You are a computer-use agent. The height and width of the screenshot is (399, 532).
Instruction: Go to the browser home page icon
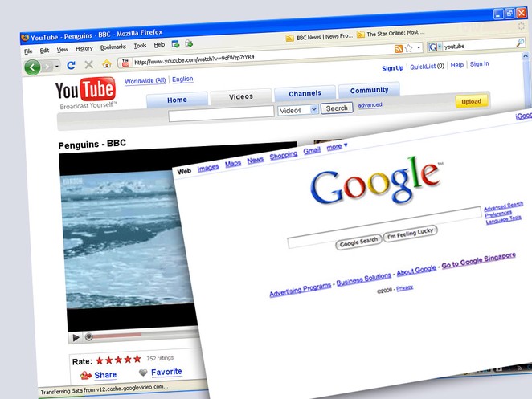107,63
